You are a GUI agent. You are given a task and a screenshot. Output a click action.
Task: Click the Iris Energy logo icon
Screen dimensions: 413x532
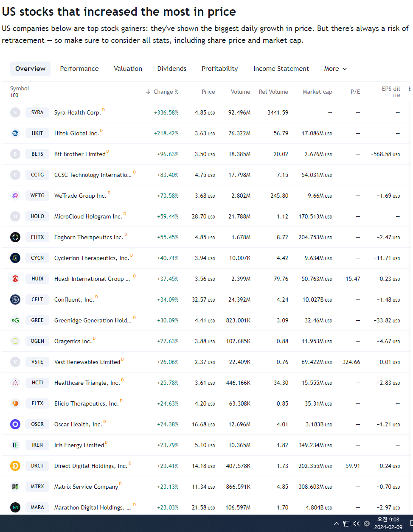pyautogui.click(x=15, y=445)
